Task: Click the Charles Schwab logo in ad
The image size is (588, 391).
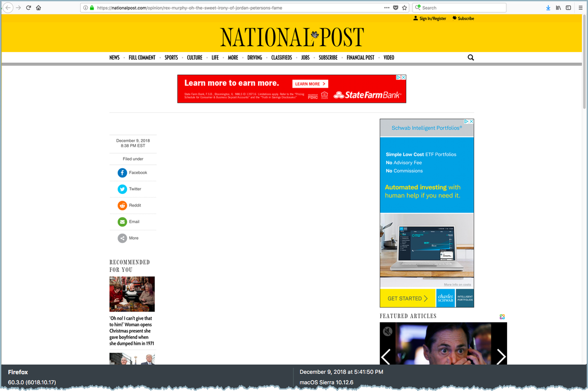Action: pyautogui.click(x=445, y=298)
